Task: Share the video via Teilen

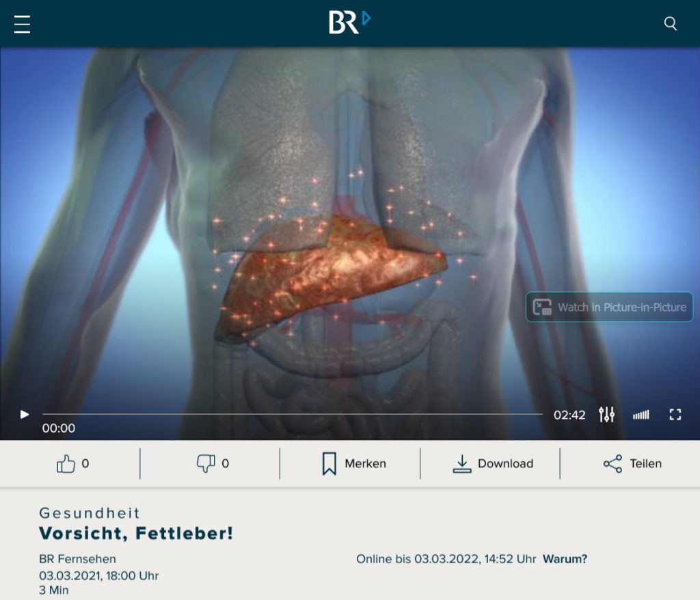Action: tap(632, 464)
